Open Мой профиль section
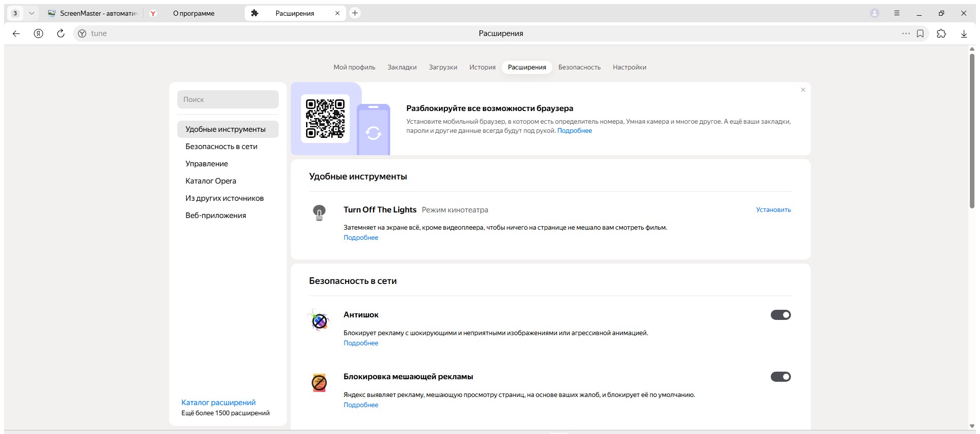Screen dimensions: 980x434 click(354, 67)
